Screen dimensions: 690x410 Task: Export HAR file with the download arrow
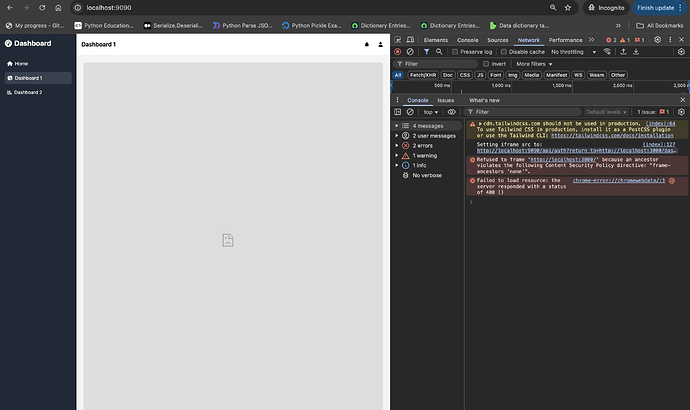636,51
